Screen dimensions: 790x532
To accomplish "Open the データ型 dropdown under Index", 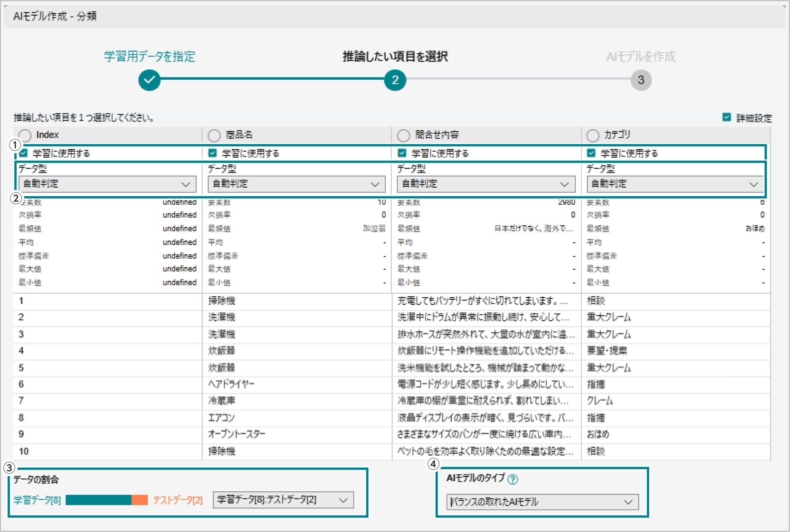I will (107, 184).
